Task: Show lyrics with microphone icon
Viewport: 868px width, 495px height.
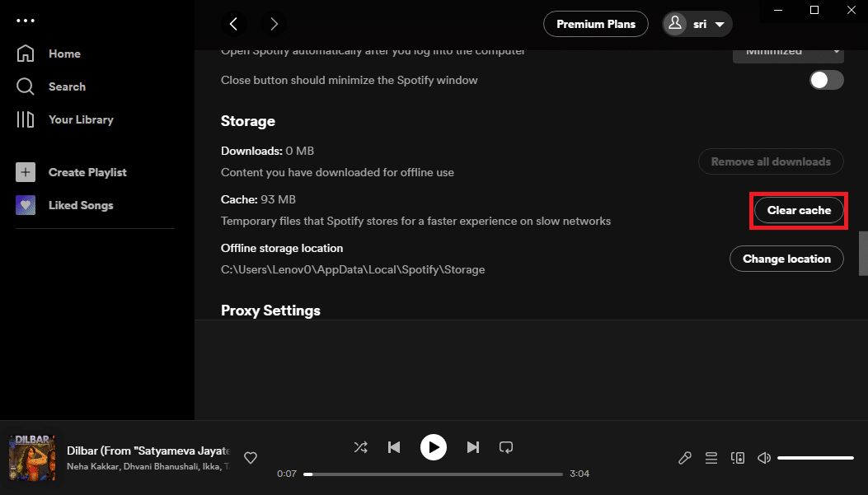Action: (x=685, y=458)
